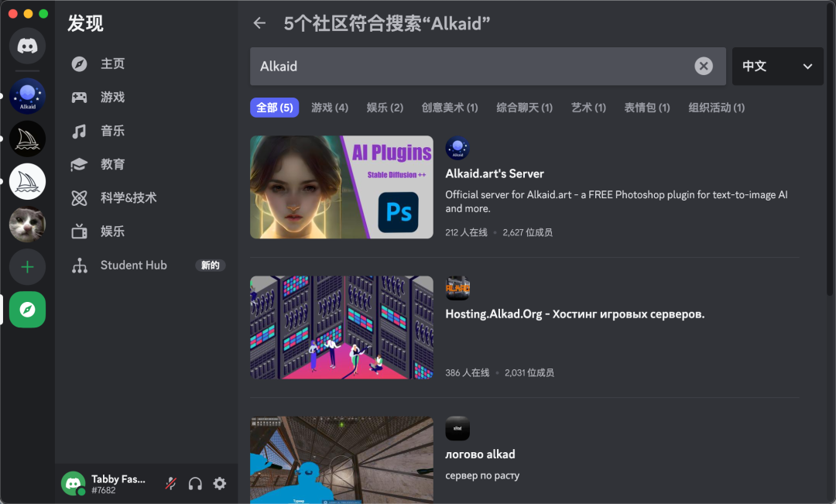Click the 主页 compass icon
The height and width of the screenshot is (504, 836).
click(x=80, y=64)
